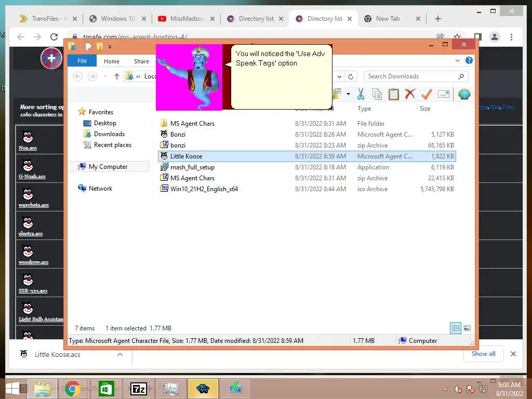Open G-Noah.acs link on webpage

(x=32, y=176)
